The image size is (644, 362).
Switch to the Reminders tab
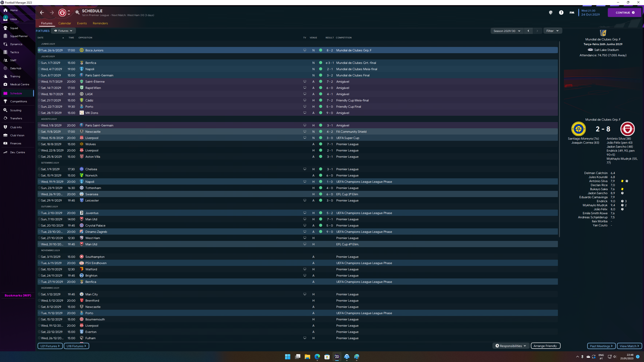pos(100,23)
